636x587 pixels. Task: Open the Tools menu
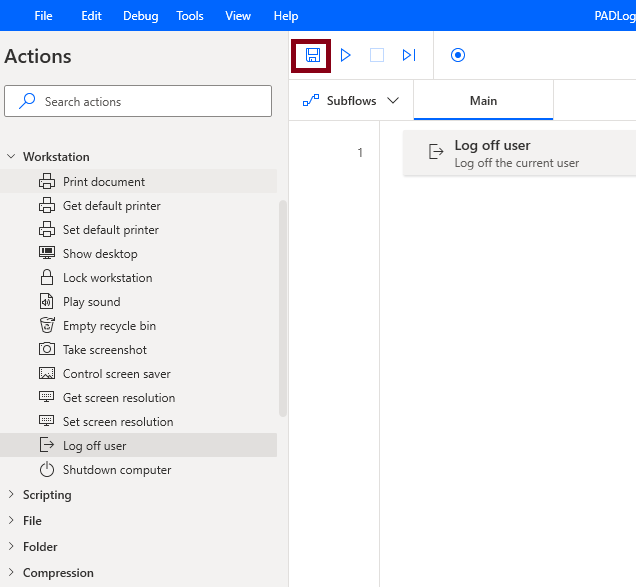(x=190, y=16)
